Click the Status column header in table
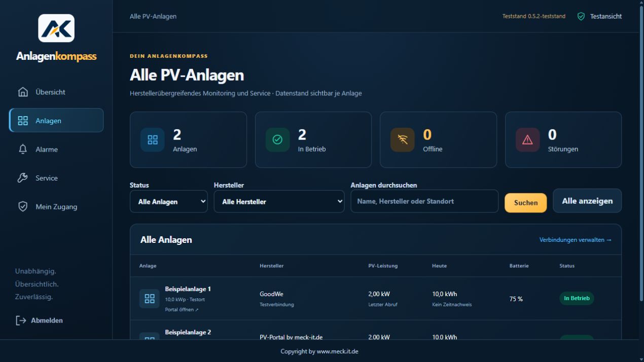The height and width of the screenshot is (362, 644). 567,266
